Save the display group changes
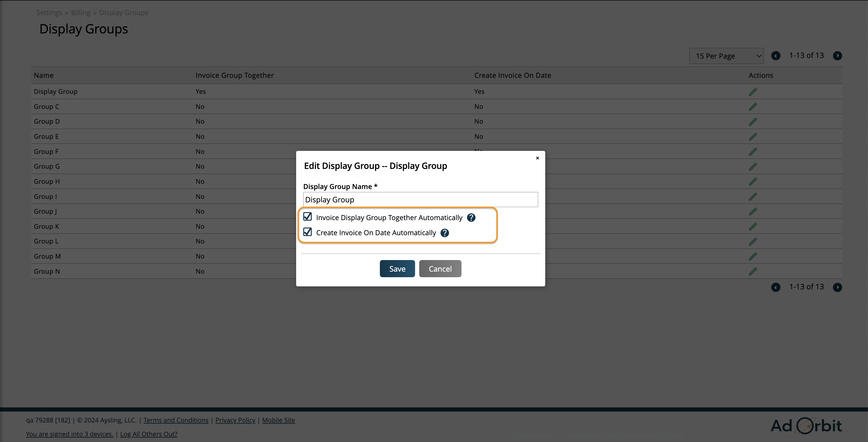 pos(397,269)
